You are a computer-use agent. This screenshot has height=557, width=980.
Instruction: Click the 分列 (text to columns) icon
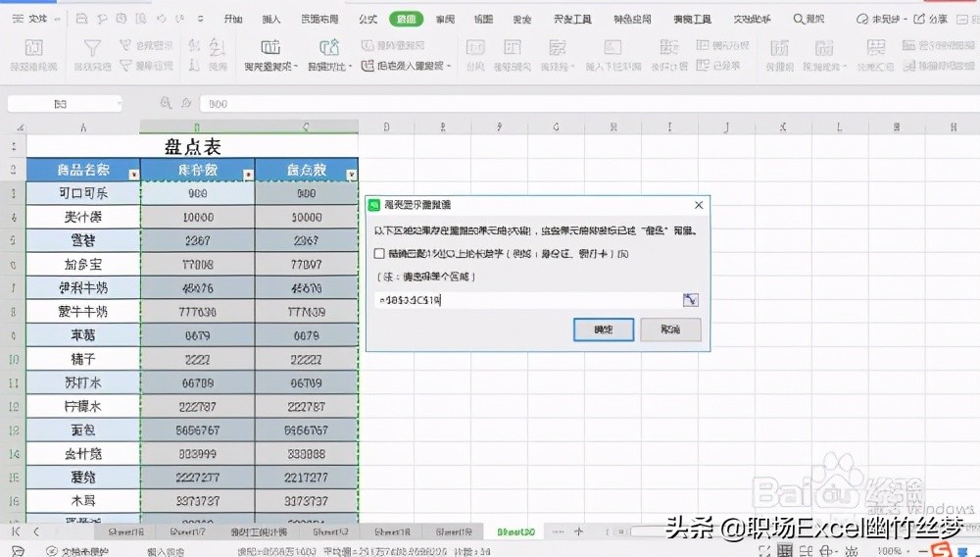pyautogui.click(x=475, y=48)
